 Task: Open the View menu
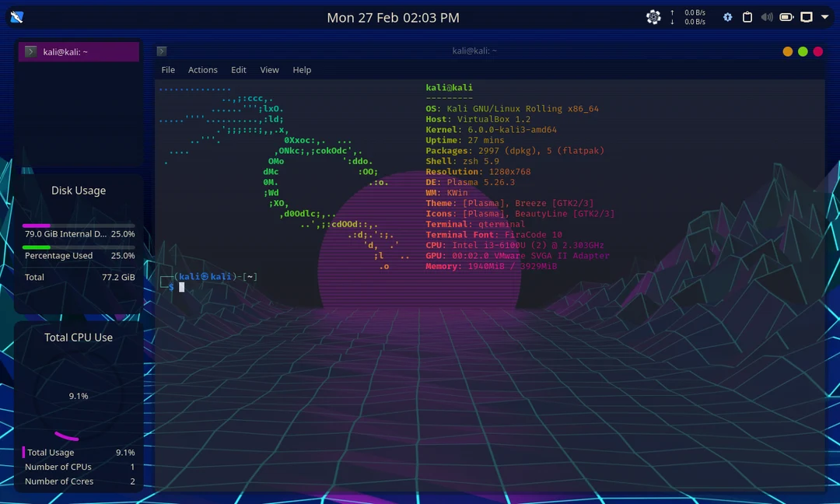tap(269, 70)
